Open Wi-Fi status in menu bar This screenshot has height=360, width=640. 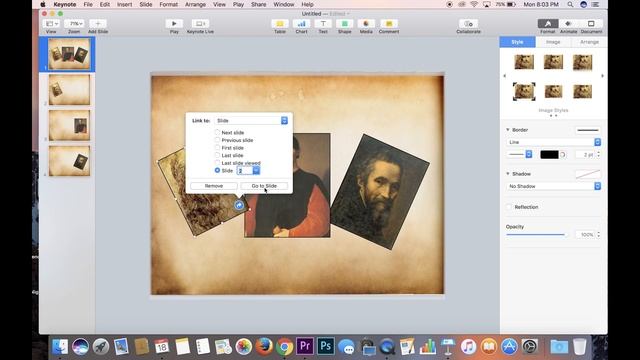pyautogui.click(x=474, y=4)
